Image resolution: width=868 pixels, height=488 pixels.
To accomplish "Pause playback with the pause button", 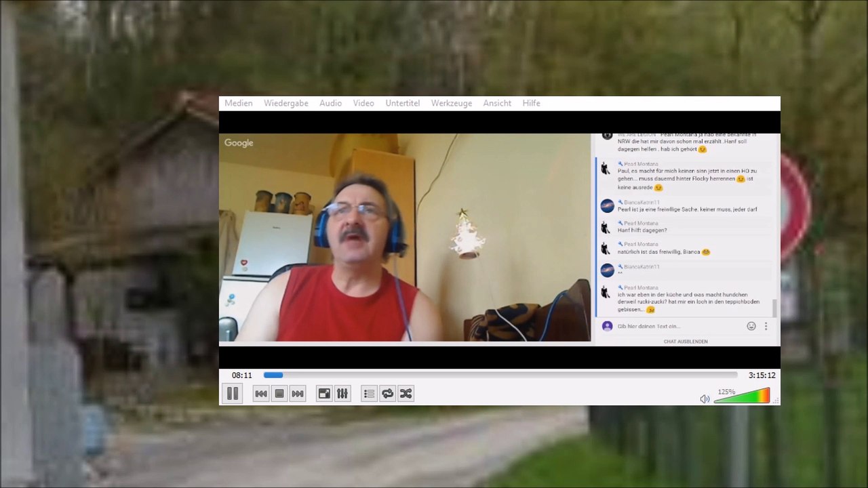I will click(232, 393).
